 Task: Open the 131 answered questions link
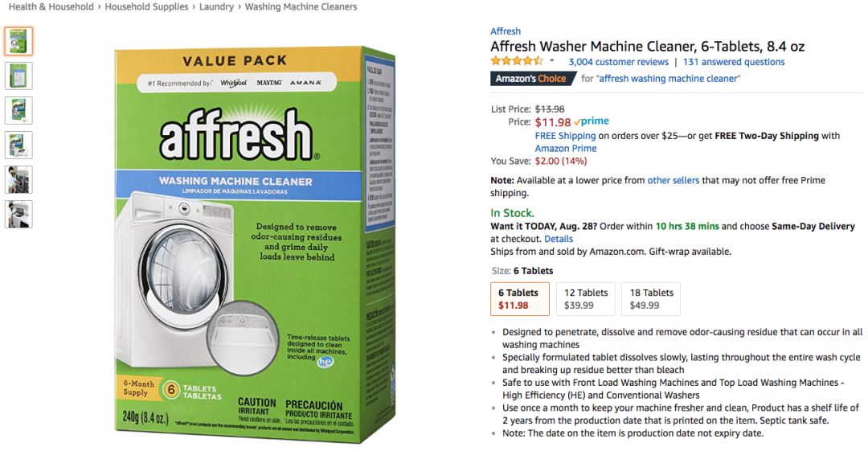(x=734, y=62)
